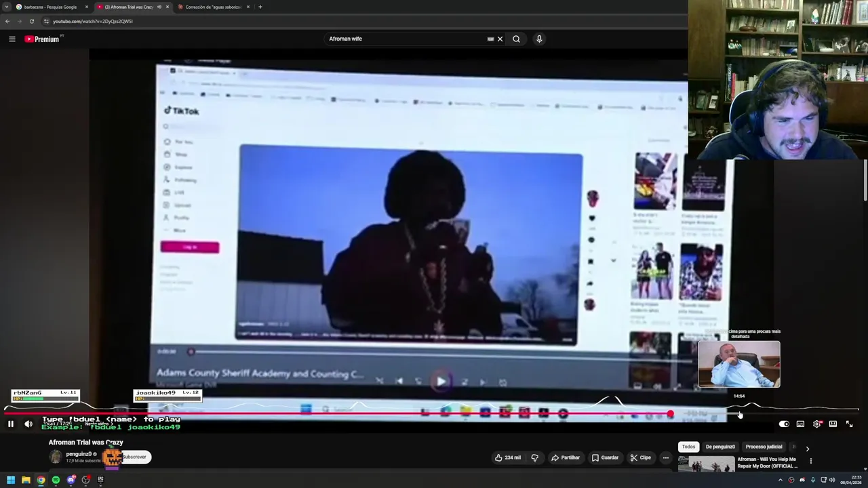The image size is (868, 488).
Task: Click the seek preview thumbnail at 14:54
Action: point(739,364)
